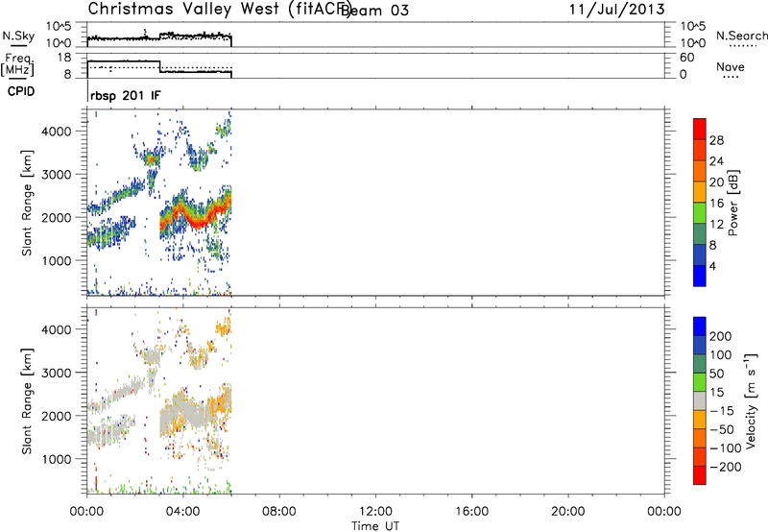The height and width of the screenshot is (532, 768).
Task: Click the '4000' tick in power panel
Action: [x=56, y=132]
